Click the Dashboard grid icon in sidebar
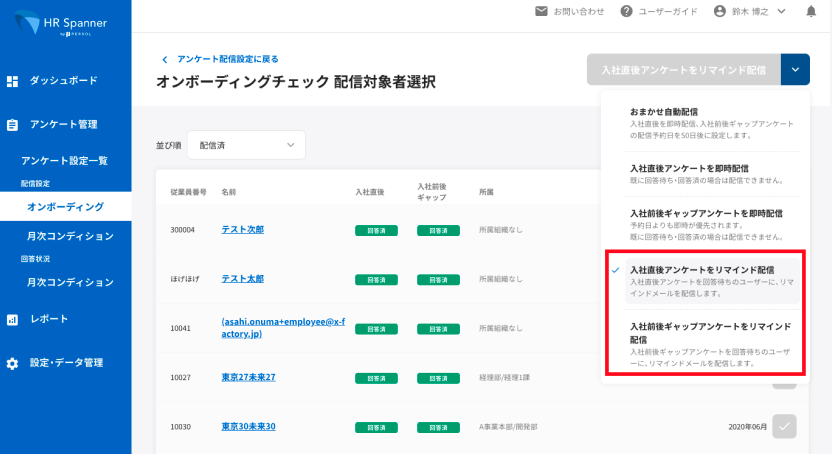832x454 pixels. click(12, 80)
